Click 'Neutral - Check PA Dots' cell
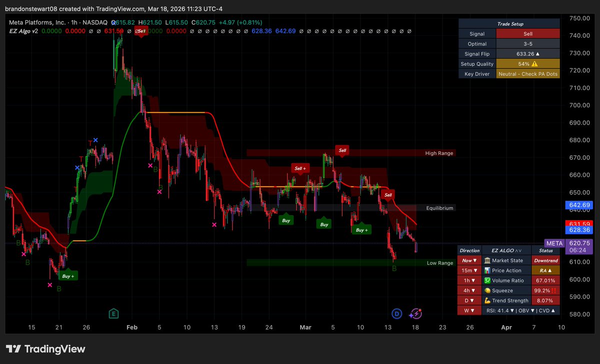 point(528,74)
